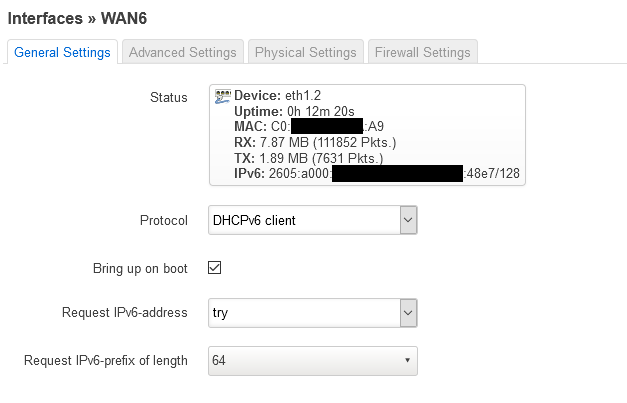Click the Bring up on boot label

pos(140,268)
